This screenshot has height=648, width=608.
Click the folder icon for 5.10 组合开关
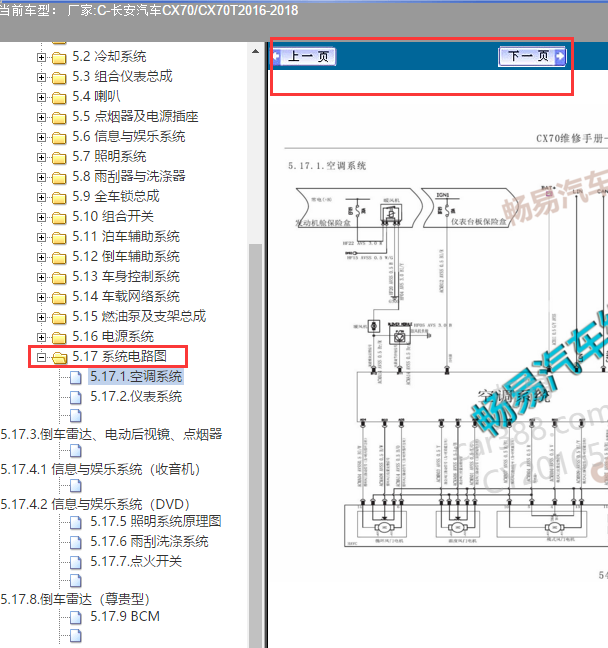coord(59,217)
